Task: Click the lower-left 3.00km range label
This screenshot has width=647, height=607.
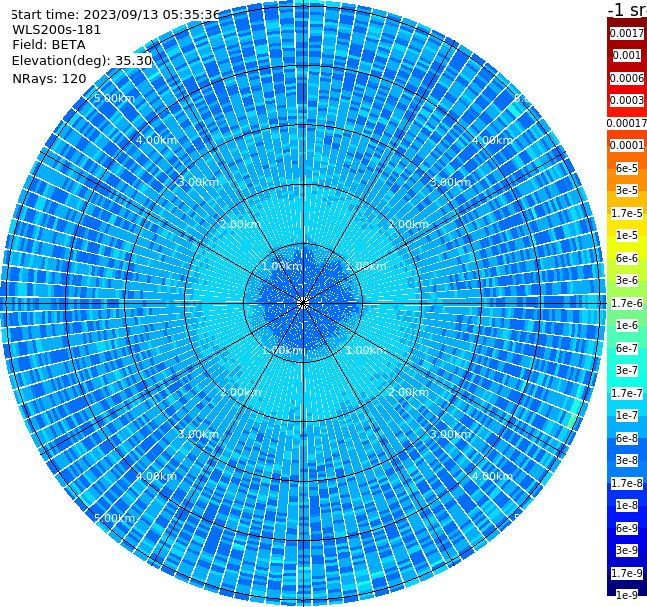Action: click(198, 434)
